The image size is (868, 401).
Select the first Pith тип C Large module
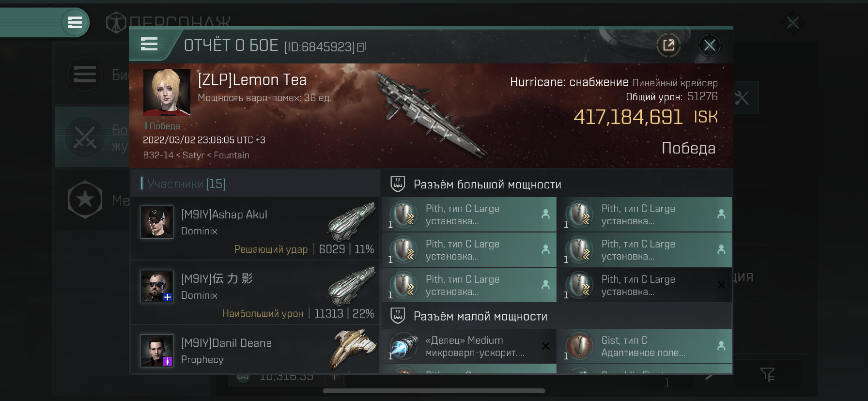click(x=469, y=215)
